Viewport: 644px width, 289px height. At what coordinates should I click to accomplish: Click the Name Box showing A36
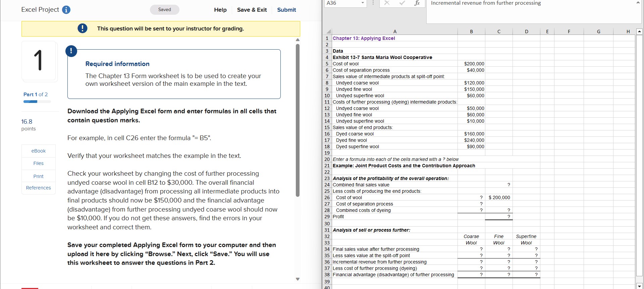342,3
